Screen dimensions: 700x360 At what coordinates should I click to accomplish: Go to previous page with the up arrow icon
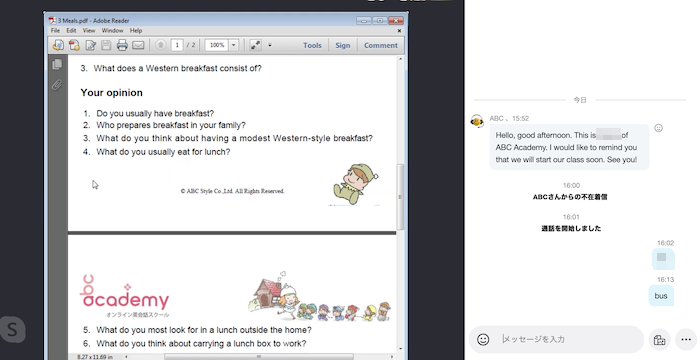(161, 45)
